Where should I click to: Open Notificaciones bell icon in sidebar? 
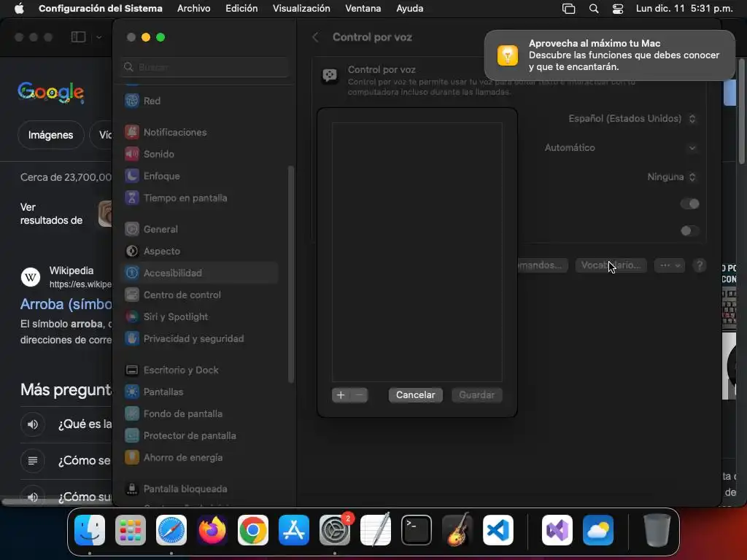(132, 132)
